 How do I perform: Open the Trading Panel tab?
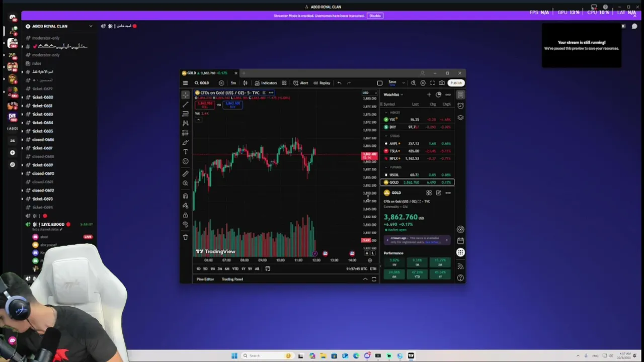[x=232, y=279]
